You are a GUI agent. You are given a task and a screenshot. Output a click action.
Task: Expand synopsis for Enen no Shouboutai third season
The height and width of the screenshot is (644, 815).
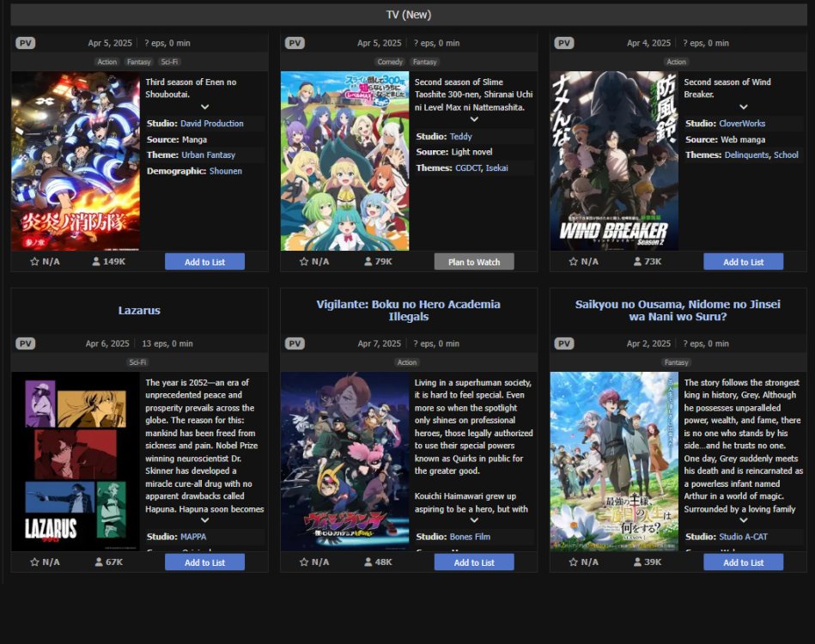tap(204, 106)
